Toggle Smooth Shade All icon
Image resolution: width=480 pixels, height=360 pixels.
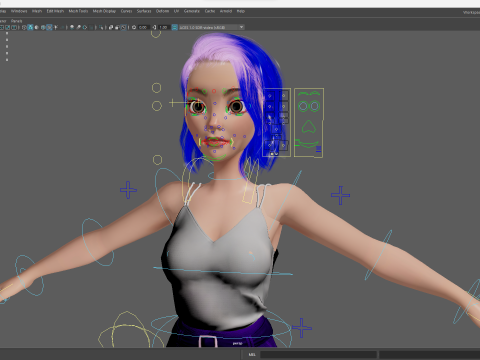[x=30, y=27]
